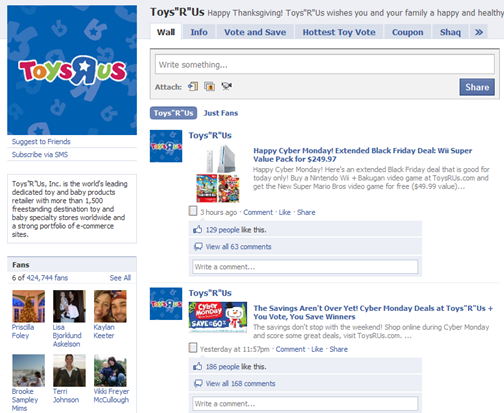Click the Toys"R"Us page title

pos(177,12)
